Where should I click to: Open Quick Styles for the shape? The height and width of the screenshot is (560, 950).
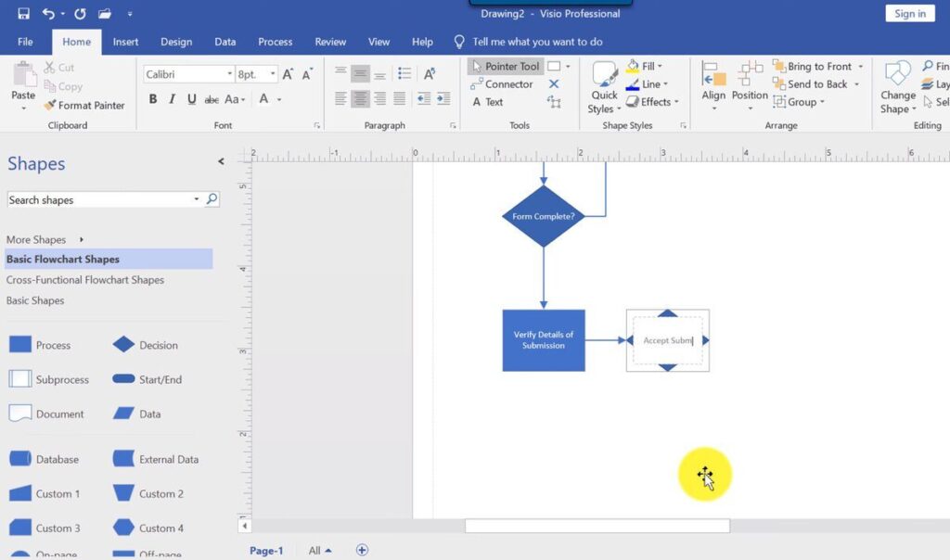(x=604, y=88)
